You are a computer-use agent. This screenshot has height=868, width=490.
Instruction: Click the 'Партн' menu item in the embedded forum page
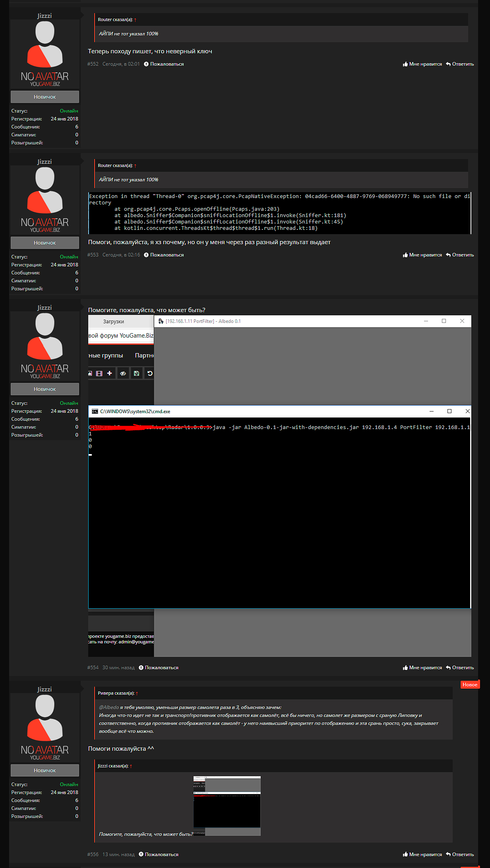144,355
